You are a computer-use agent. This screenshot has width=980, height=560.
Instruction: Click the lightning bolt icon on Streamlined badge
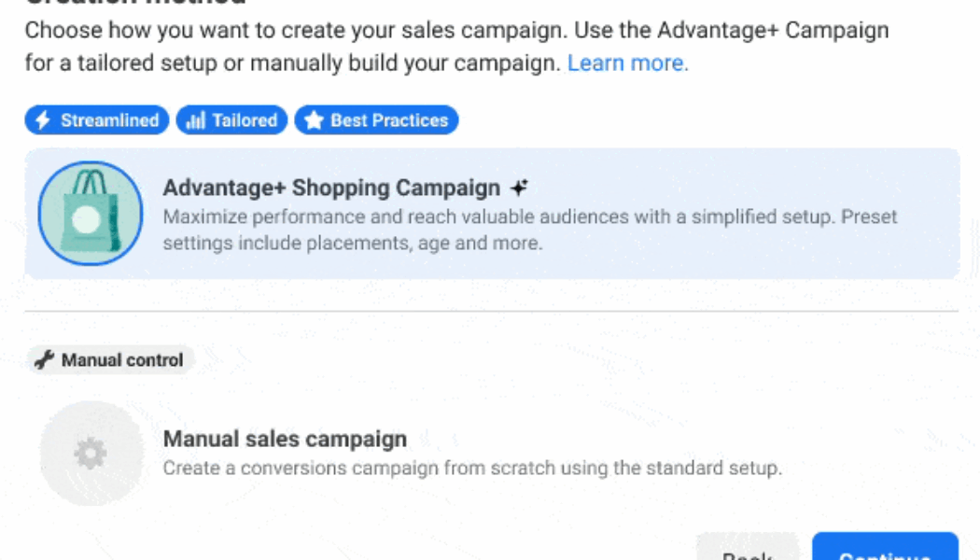(x=41, y=119)
